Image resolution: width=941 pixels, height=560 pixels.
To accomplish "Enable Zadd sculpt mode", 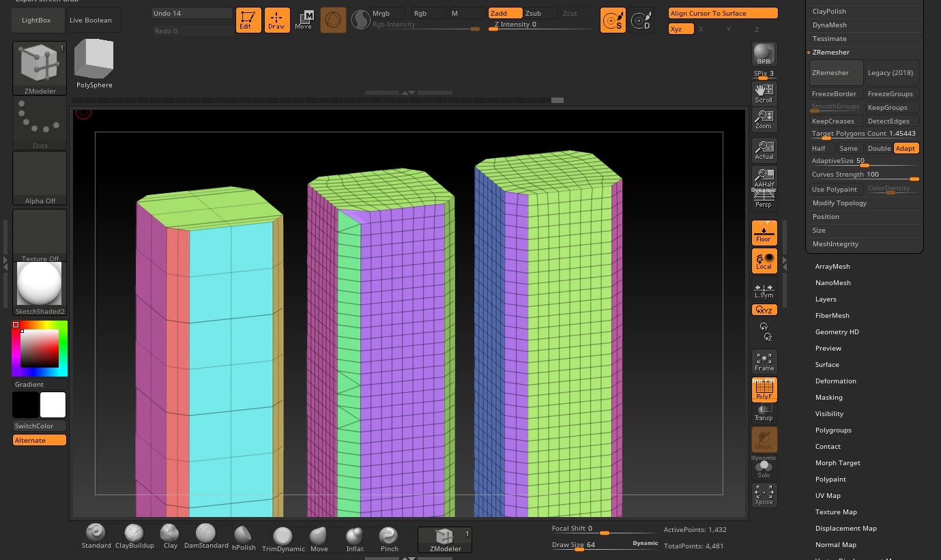I will pyautogui.click(x=505, y=14).
